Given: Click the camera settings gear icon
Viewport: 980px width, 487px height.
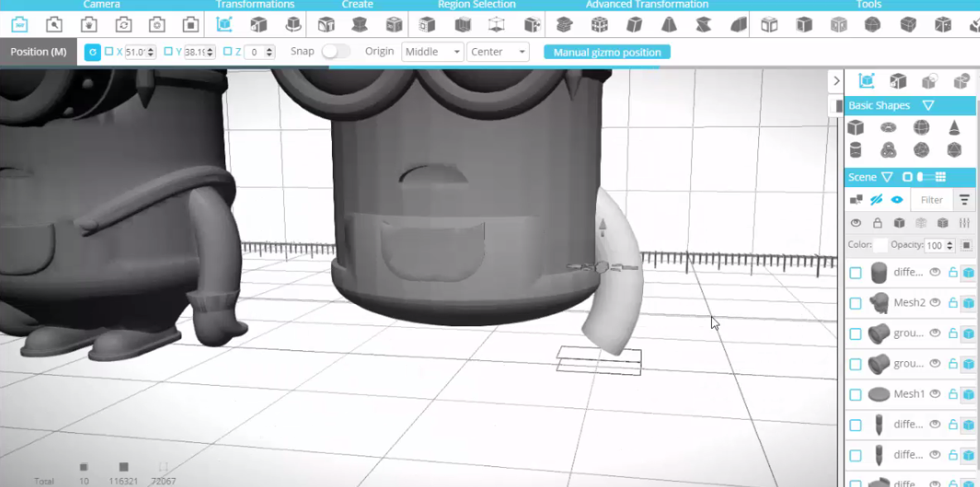Looking at the screenshot, I should coord(157,25).
